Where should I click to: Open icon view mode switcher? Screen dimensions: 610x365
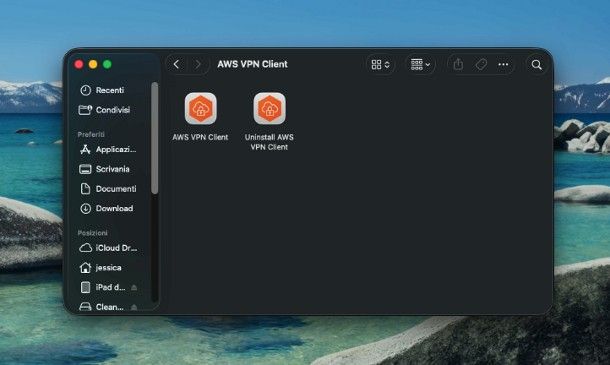click(x=380, y=65)
